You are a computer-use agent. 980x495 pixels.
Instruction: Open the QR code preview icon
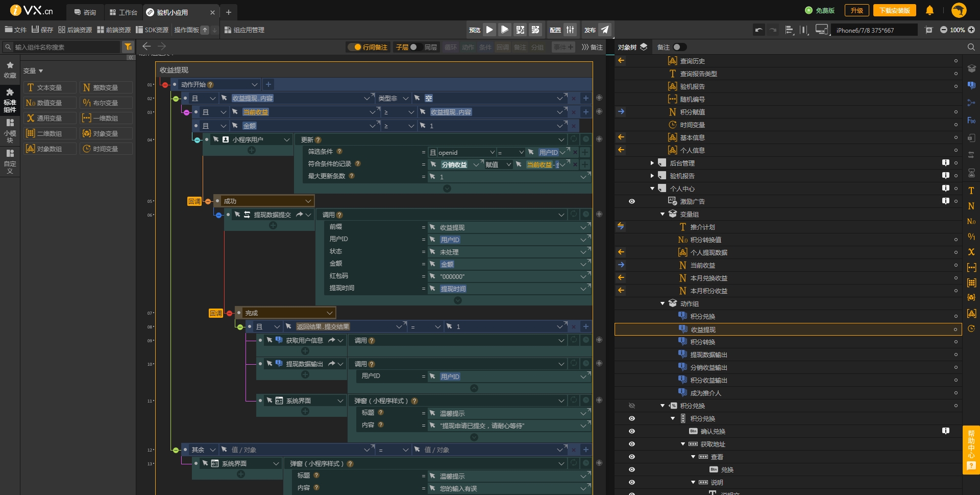[520, 30]
